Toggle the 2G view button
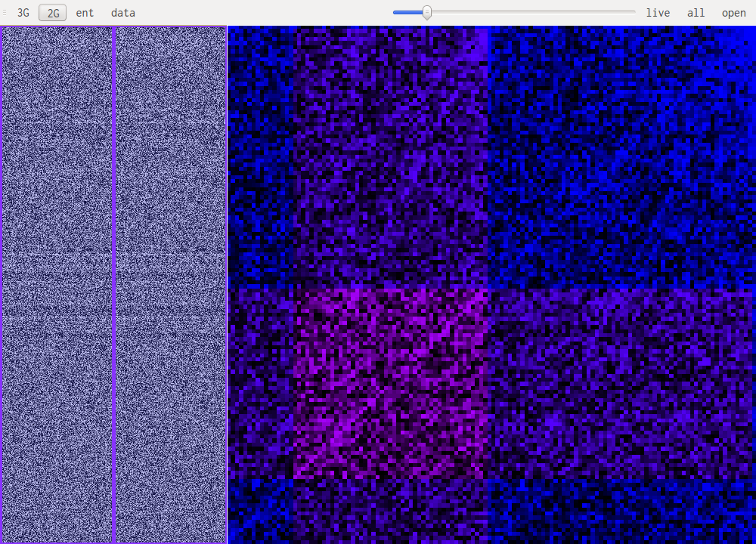This screenshot has width=756, height=544. 53,13
